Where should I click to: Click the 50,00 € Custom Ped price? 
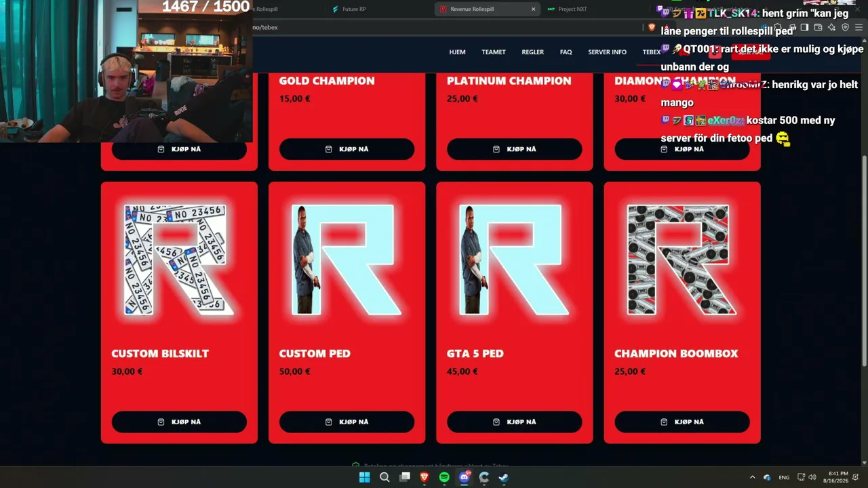[295, 371]
